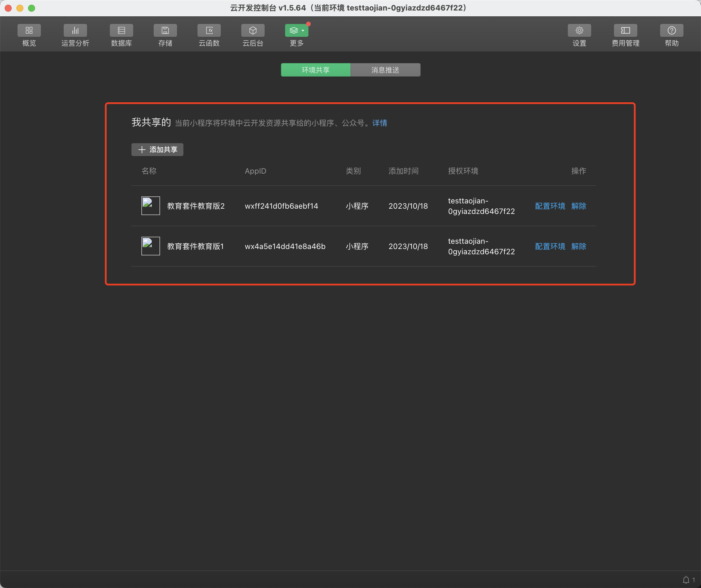The height and width of the screenshot is (588, 701).
Task: Open the 云后台 cloud backend icon
Action: 253,31
